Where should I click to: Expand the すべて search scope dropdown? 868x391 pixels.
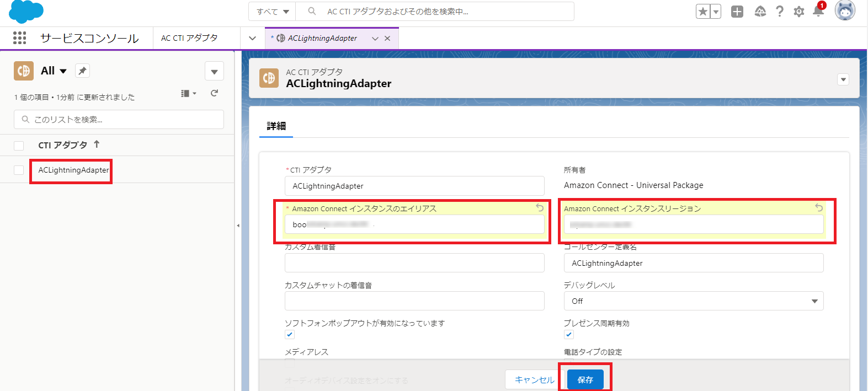(273, 12)
